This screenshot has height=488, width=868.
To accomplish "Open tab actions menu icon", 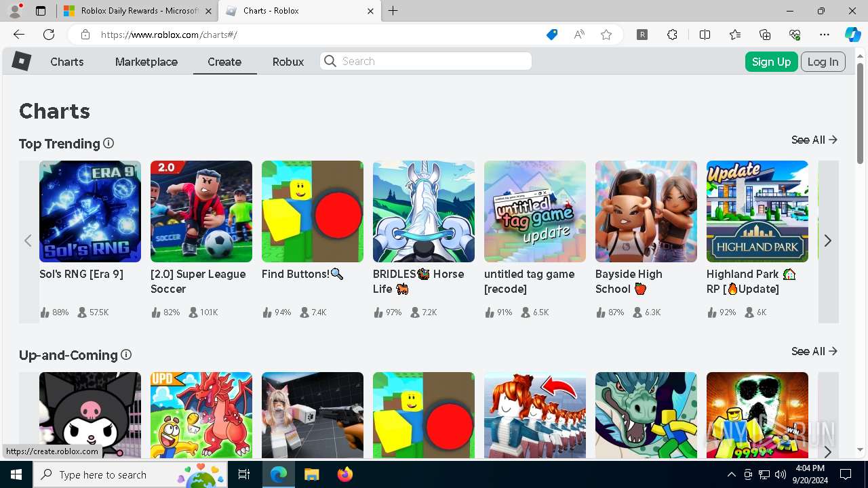I will [41, 11].
